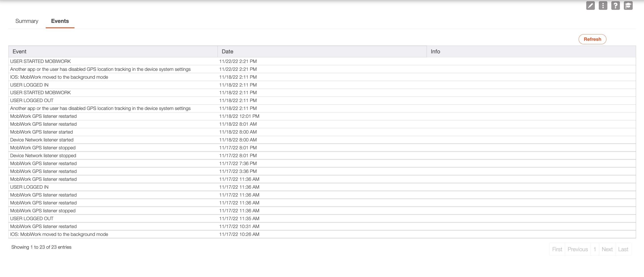Go to the First page
Image resolution: width=644 pixels, height=277 pixels.
(557, 249)
